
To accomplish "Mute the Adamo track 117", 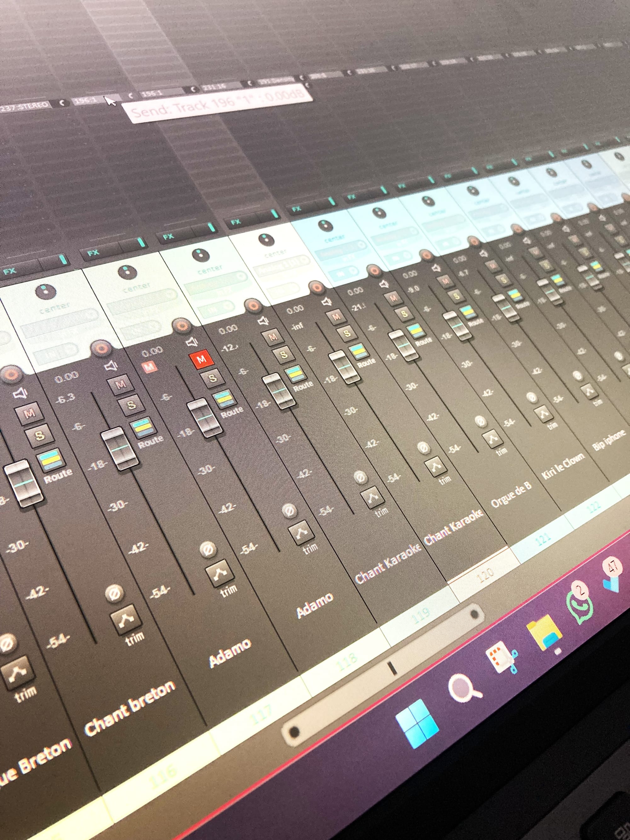I will pyautogui.click(x=121, y=385).
